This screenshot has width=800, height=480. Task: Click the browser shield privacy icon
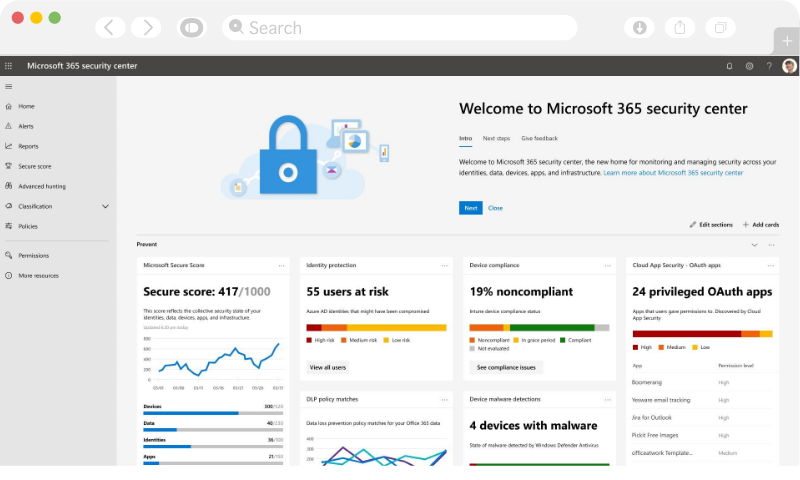pos(192,28)
